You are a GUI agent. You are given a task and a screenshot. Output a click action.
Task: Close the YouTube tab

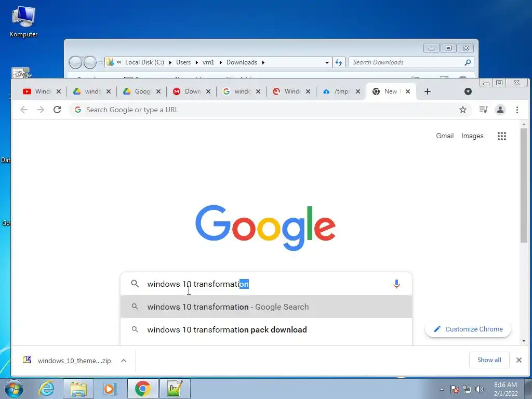coord(59,91)
